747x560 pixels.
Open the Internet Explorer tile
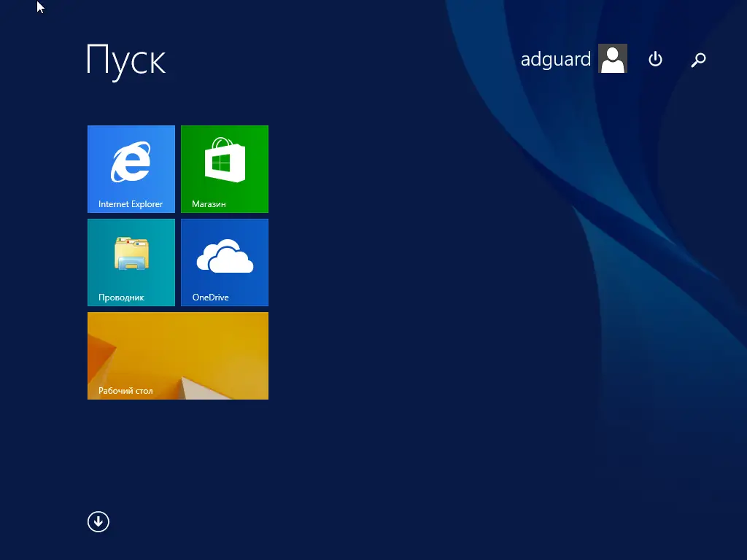(131, 169)
